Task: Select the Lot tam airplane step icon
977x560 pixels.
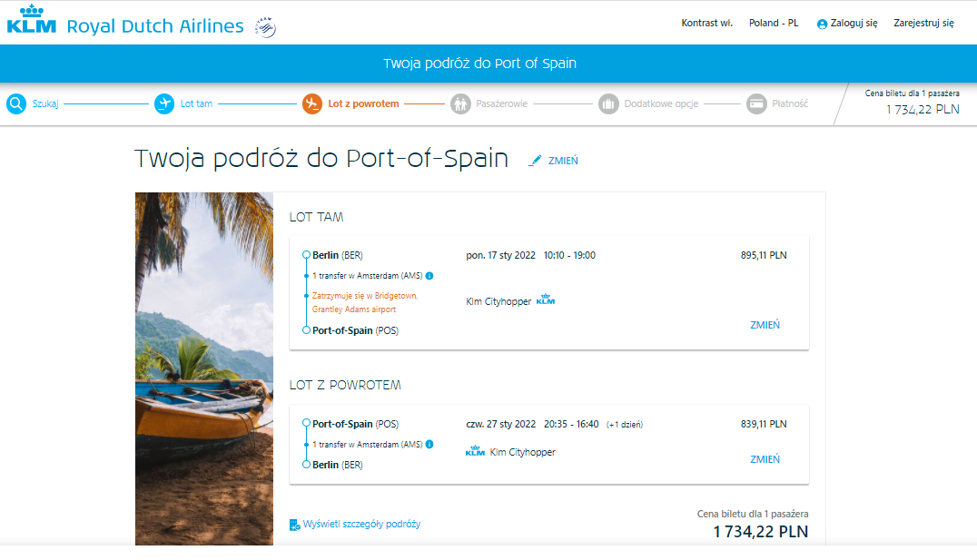Action: pos(164,103)
